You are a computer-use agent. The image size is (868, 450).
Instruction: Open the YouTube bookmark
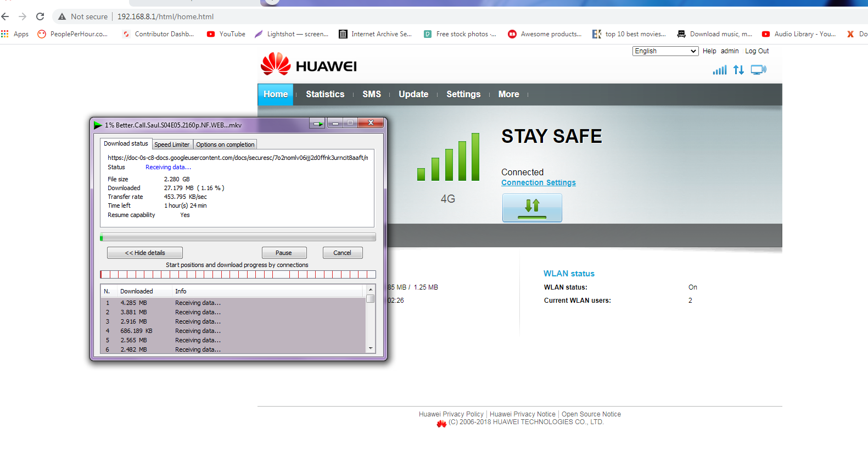click(x=226, y=34)
